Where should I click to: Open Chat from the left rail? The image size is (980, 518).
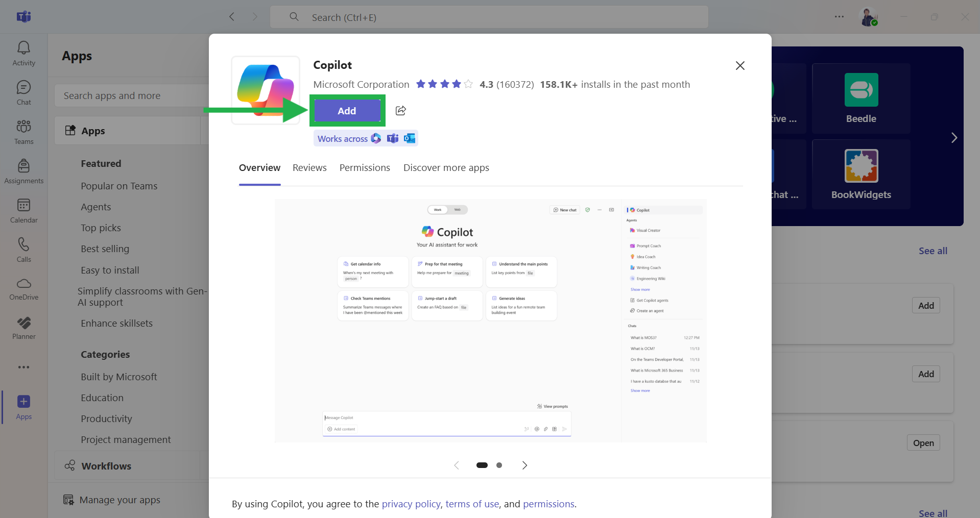click(x=23, y=93)
